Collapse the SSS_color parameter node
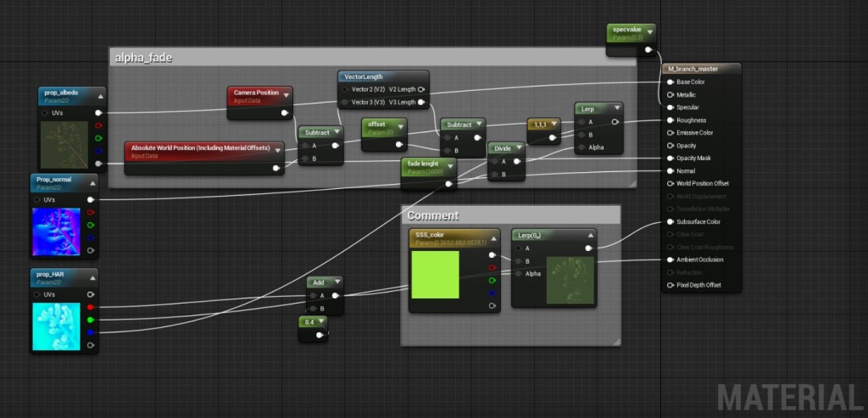Screen dimensions: 868x418 pyautogui.click(x=494, y=238)
